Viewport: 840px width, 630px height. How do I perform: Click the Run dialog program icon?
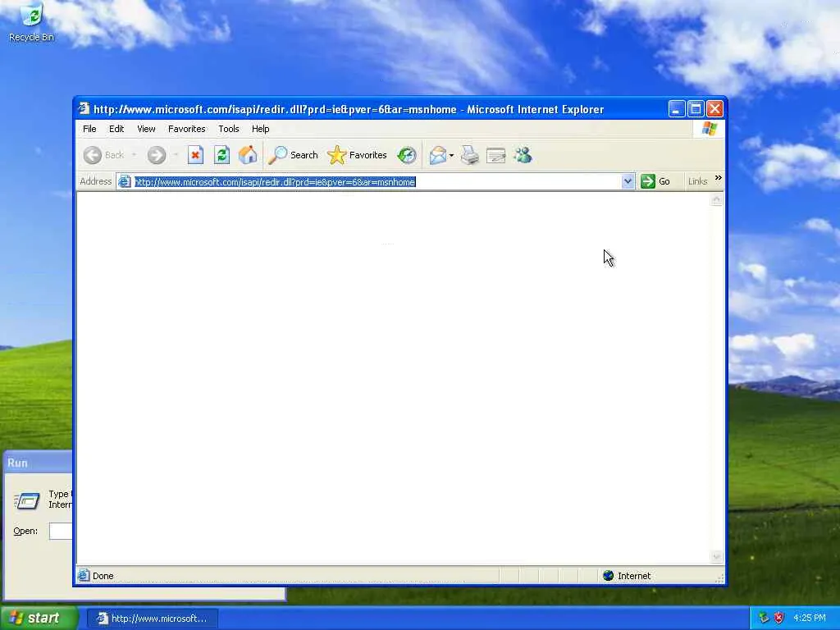[x=27, y=500]
